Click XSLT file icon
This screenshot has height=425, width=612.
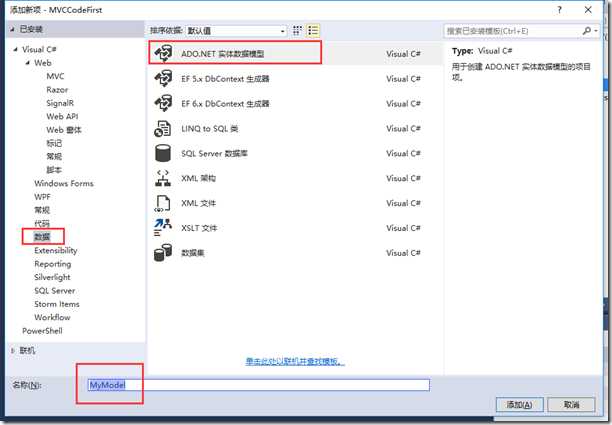[x=163, y=228]
